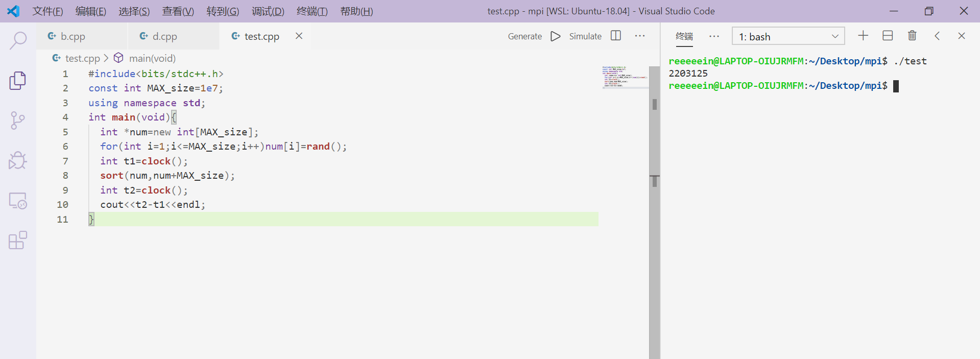Expand breadcrumb chevron after test.cpp
The width and height of the screenshot is (980, 359).
[106, 58]
